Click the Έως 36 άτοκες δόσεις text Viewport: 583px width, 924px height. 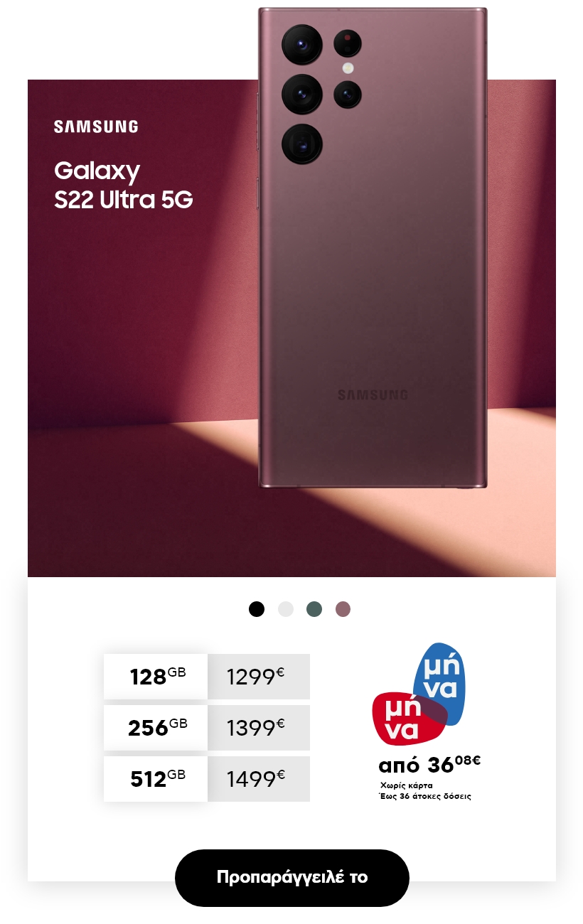424,797
